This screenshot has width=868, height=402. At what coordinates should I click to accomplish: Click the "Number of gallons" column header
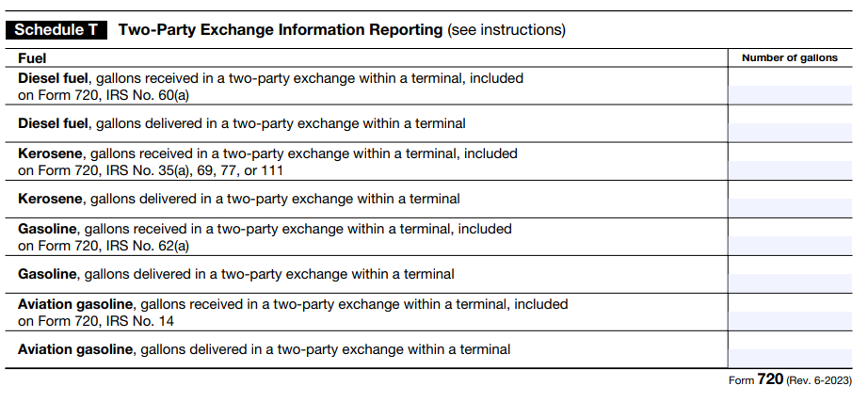pyautogui.click(x=789, y=58)
